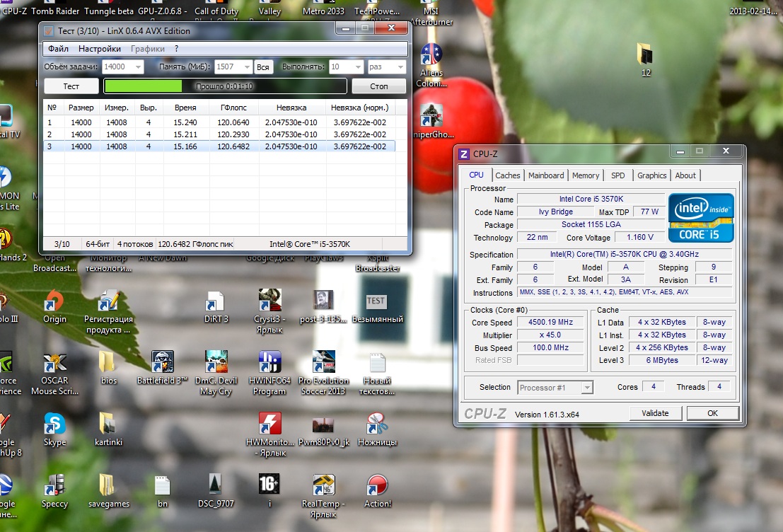This screenshot has height=532, width=783.
Task: Click the Validate button in CPU-Z
Action: [655, 413]
